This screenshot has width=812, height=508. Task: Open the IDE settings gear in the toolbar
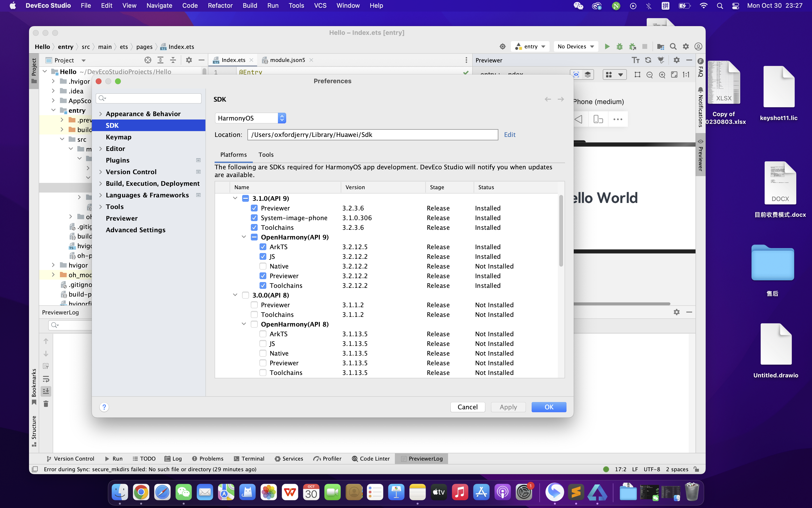coord(686,46)
